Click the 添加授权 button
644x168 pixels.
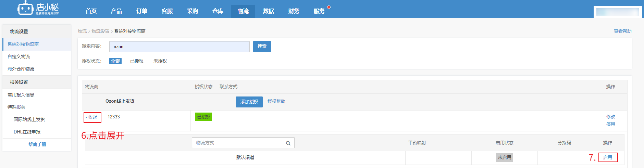249,102
